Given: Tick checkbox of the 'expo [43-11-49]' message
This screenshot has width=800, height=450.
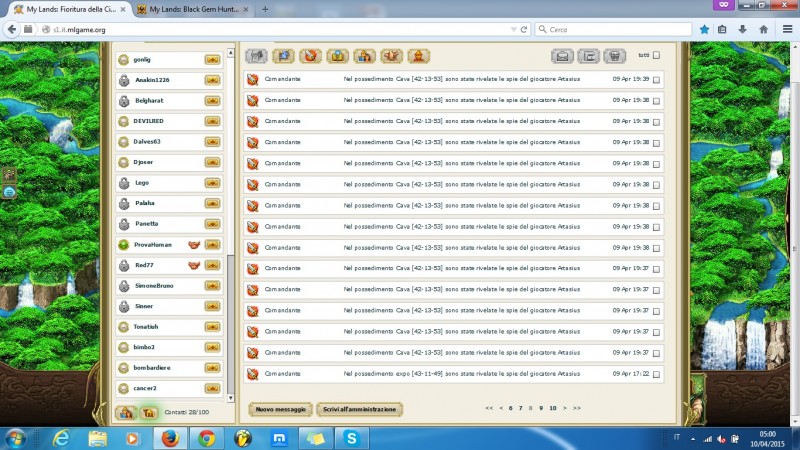Looking at the screenshot, I should (x=656, y=374).
